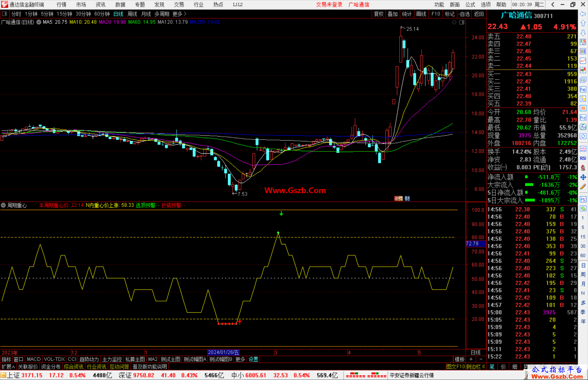This screenshot has width=588, height=380.
Task: Click the minus zoom-out button by 模板
Action: 481,359
